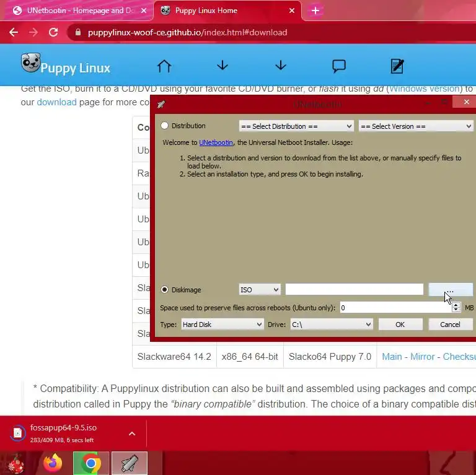This screenshot has width=476, height=475.
Task: Select the Distribution radio button
Action: click(164, 126)
